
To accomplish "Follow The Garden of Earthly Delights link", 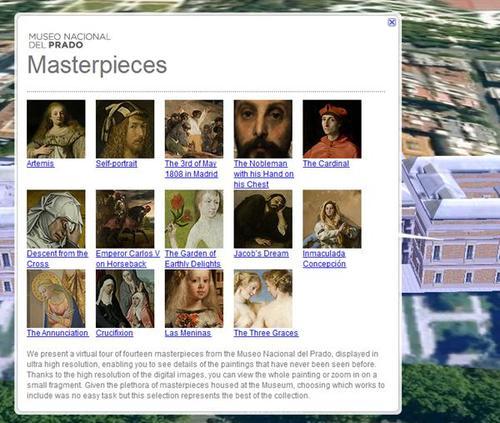I will tap(193, 259).
